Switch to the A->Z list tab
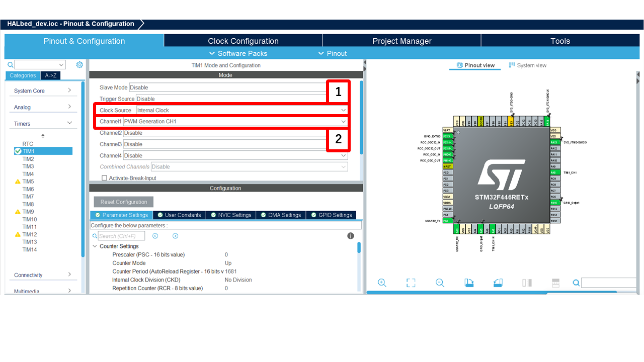The width and height of the screenshot is (644, 362). (50, 75)
